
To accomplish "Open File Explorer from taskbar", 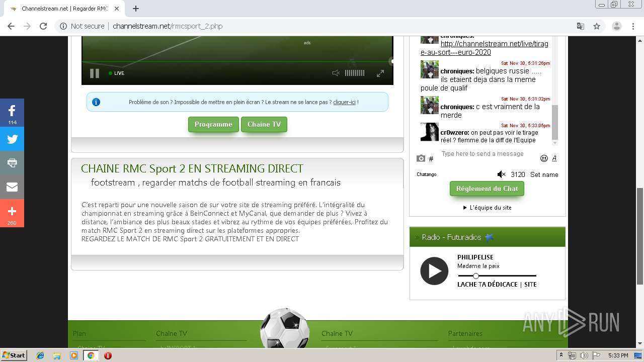I will tap(57, 355).
